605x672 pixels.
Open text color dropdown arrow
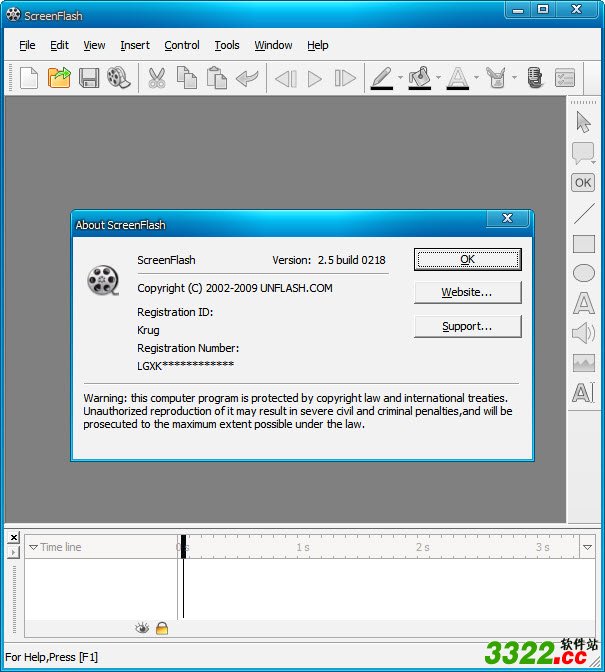(x=476, y=78)
